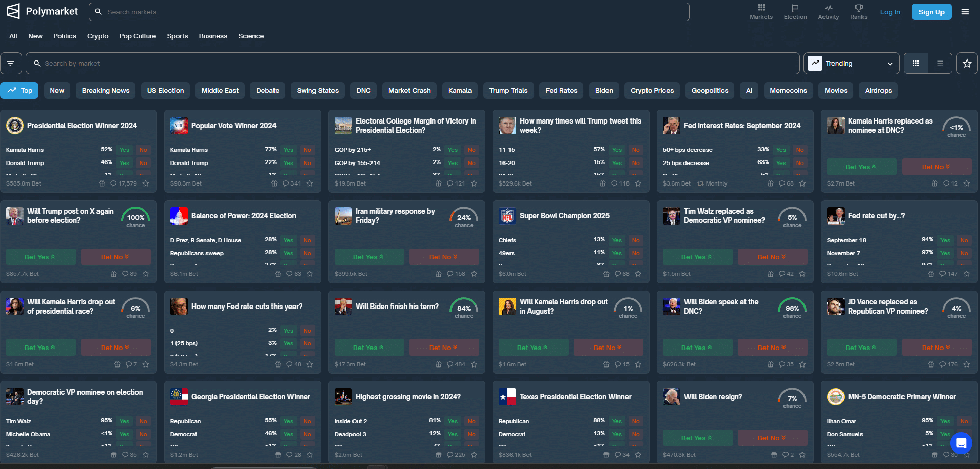Expand Bet No on Kamala replaced at DNC
Viewport: 980px width, 469px height.
pos(936,167)
